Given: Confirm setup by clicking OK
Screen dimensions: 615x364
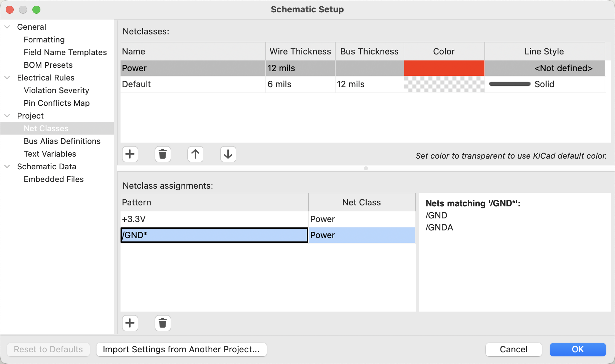Looking at the screenshot, I should click(x=578, y=349).
